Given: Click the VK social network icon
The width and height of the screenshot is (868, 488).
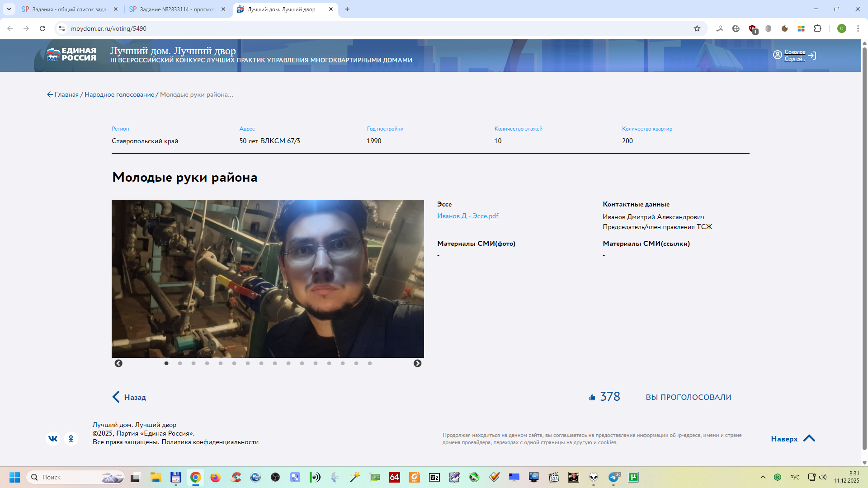Looking at the screenshot, I should point(53,439).
